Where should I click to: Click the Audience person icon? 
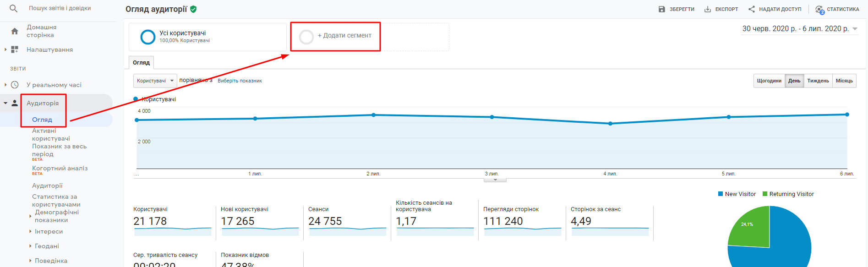click(x=15, y=103)
